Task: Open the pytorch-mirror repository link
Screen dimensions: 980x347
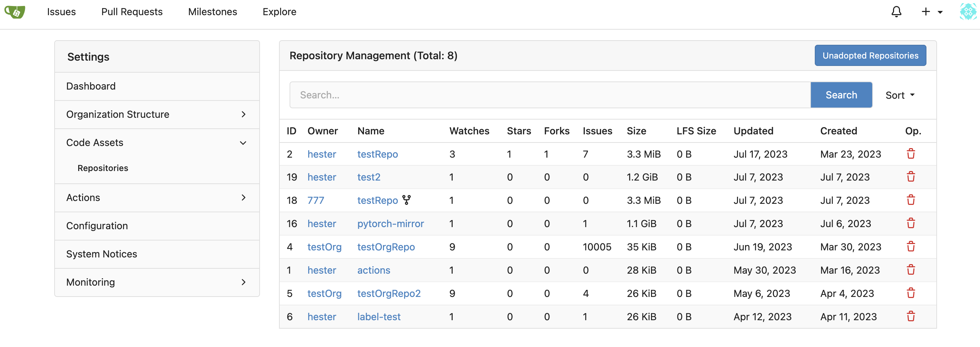Action: [x=390, y=224]
